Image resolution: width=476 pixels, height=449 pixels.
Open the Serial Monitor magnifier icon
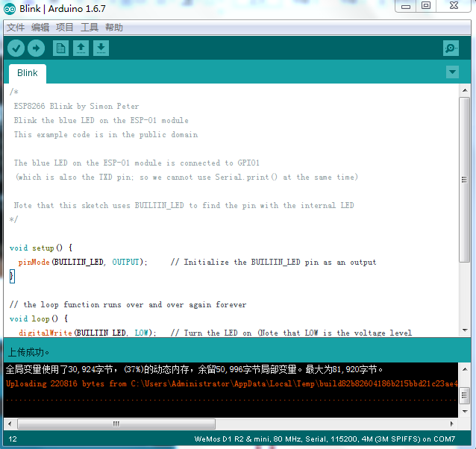(x=451, y=48)
